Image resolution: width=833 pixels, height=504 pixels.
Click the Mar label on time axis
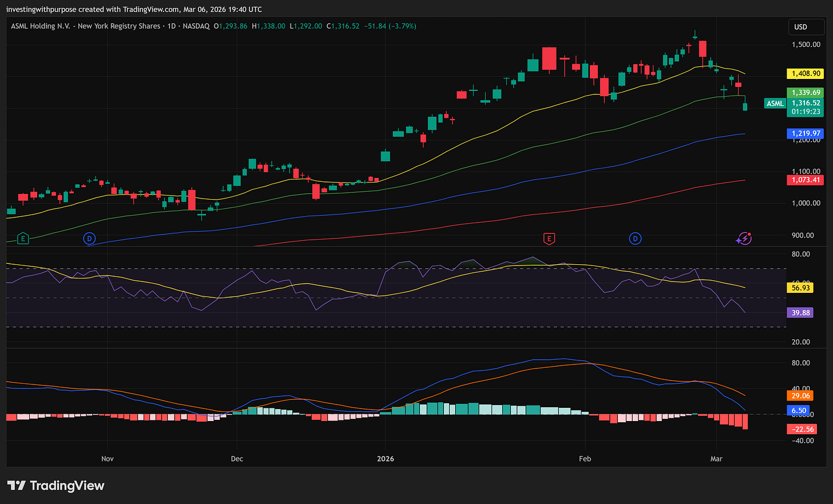pyautogui.click(x=716, y=459)
